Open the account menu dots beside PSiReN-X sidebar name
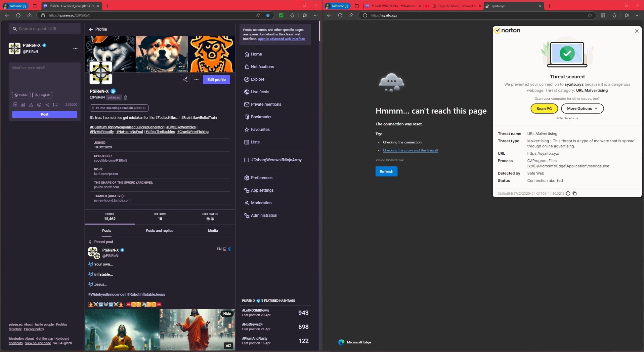This screenshot has height=352, width=644. [75, 48]
